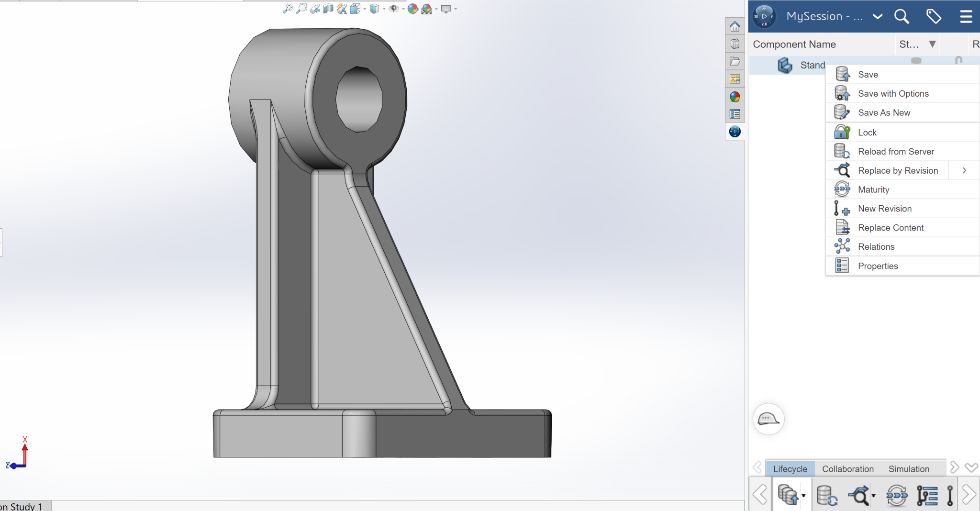This screenshot has height=511, width=980.
Task: Switch to the Lifecycle tab
Action: [x=790, y=469]
